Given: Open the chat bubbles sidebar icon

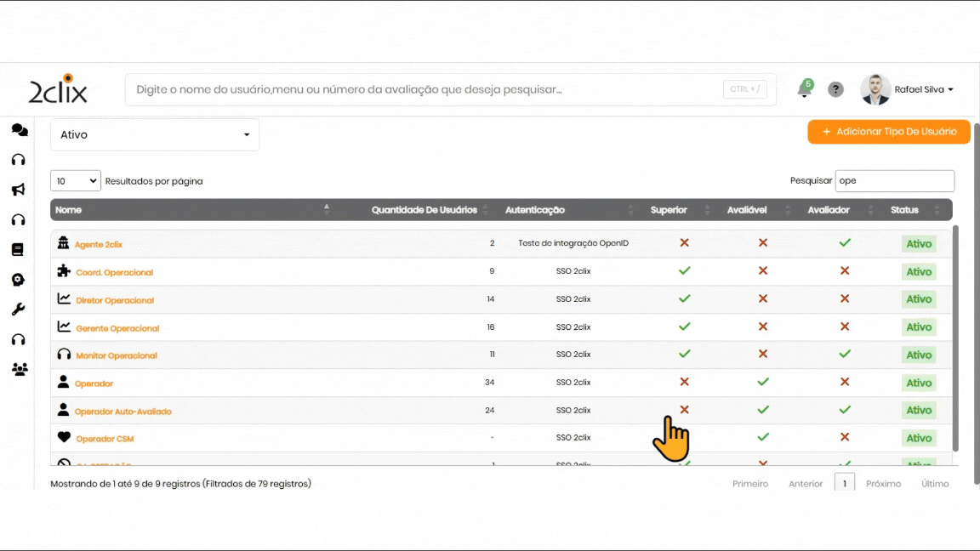Looking at the screenshot, I should click(19, 130).
